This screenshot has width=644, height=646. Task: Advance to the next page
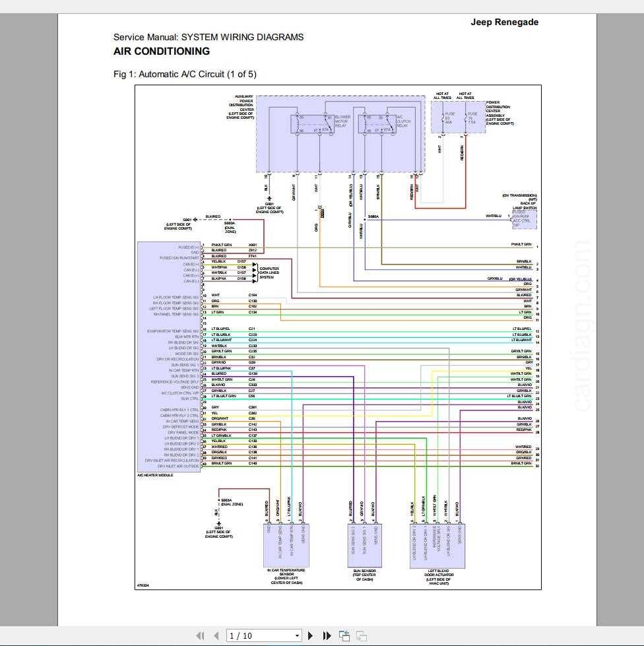(310, 635)
